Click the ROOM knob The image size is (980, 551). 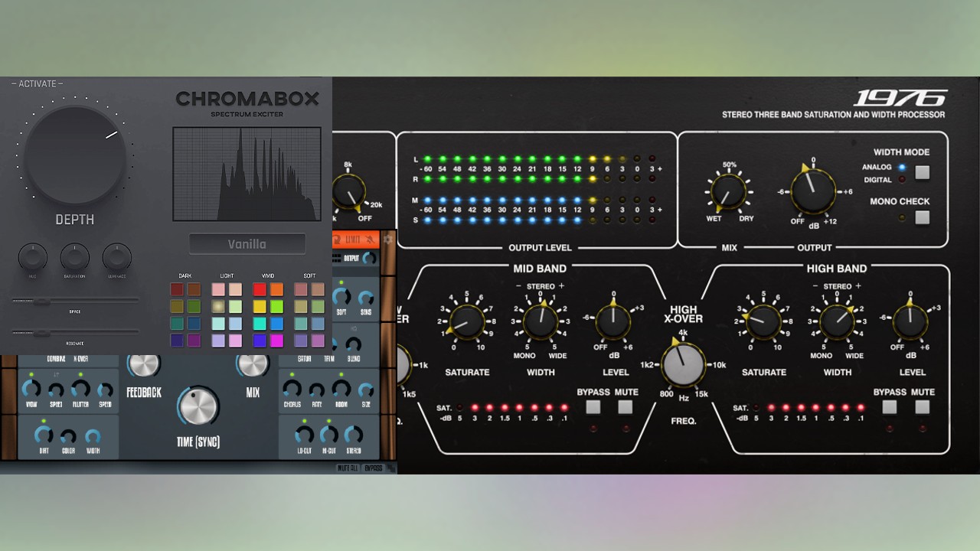(x=341, y=389)
